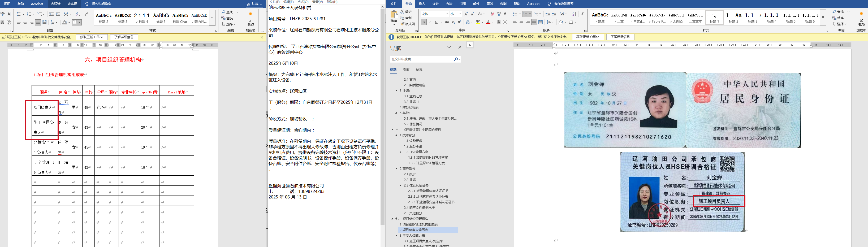Click the Replace (替换) icon in right Word window
The height and width of the screenshot is (247, 868).
pos(834,18)
